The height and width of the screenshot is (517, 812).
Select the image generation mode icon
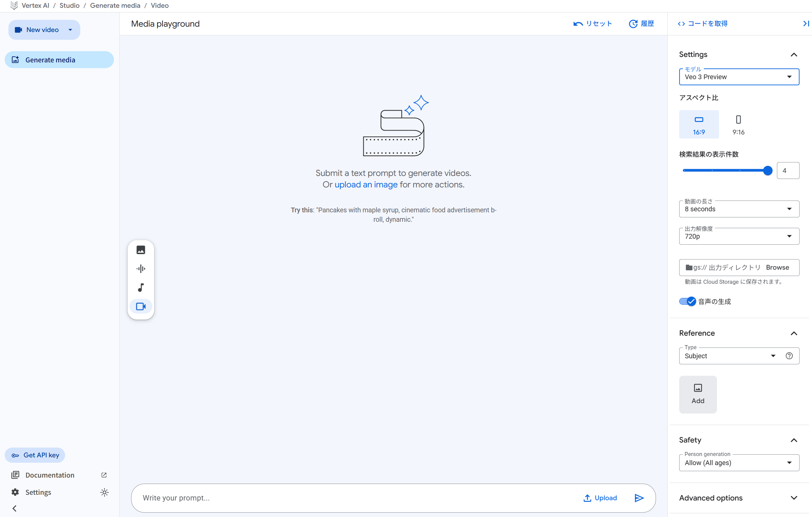141,250
